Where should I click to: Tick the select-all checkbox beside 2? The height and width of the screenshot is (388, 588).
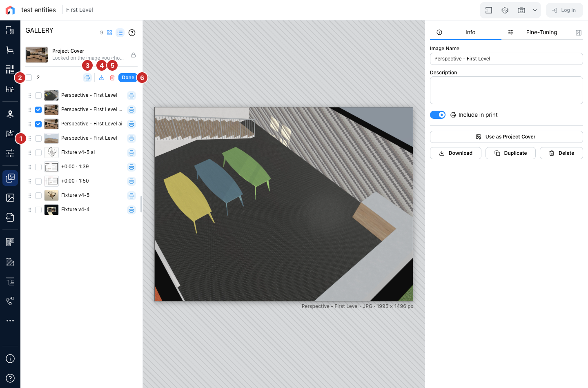click(29, 78)
